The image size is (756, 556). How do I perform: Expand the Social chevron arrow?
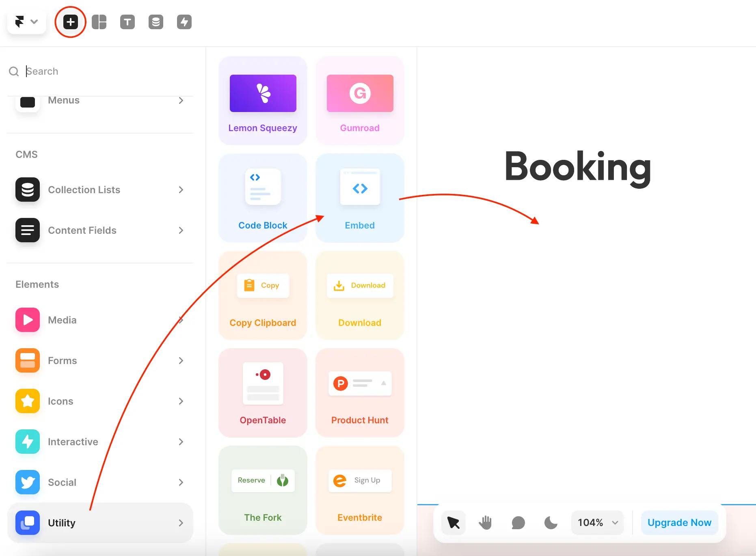[x=181, y=482]
